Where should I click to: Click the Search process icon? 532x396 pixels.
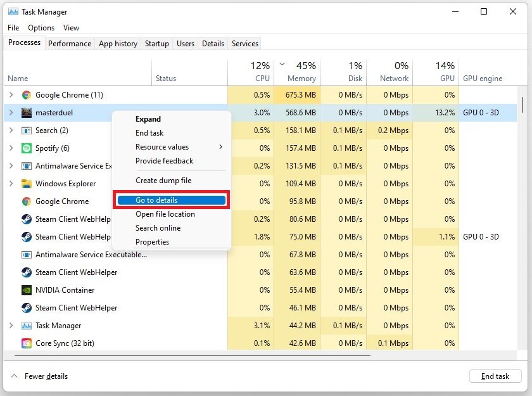click(27, 131)
